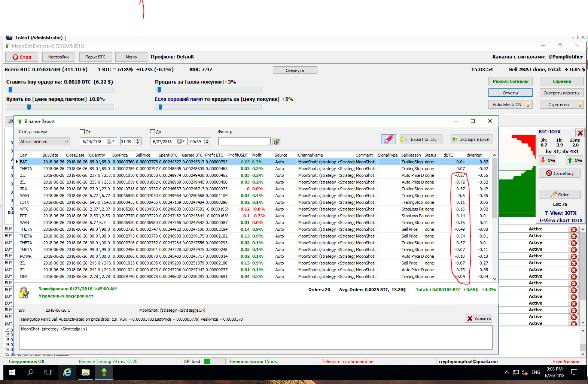Image resolution: width=588 pixels, height=384 pixels.
Task: Open the Статус ордера dropdown
Action: point(45,142)
